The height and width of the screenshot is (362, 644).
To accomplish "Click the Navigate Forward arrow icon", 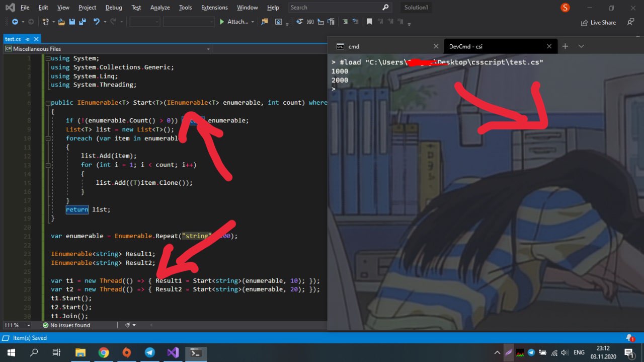I will (x=31, y=22).
